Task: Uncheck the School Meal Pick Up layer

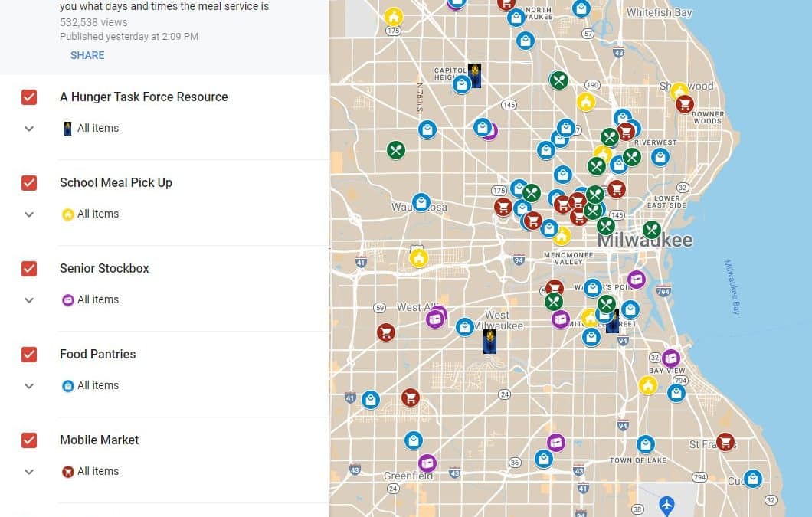Action: click(29, 183)
